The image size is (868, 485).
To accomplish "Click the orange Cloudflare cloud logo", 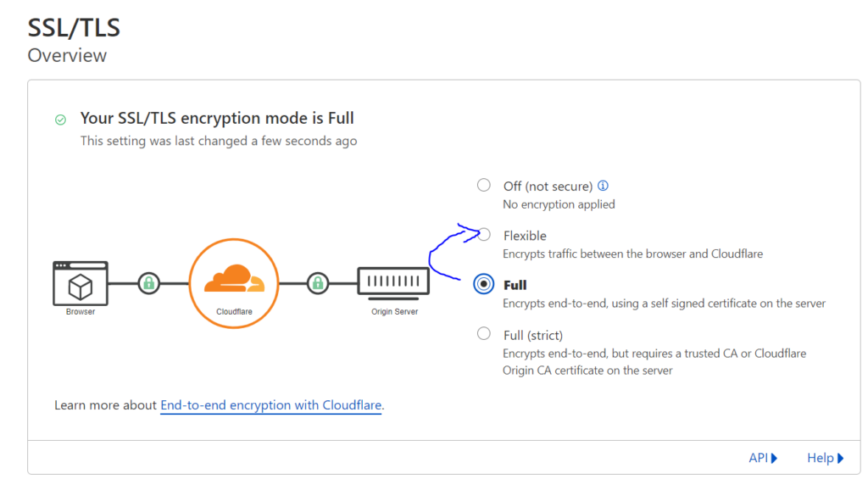I will pyautogui.click(x=234, y=278).
